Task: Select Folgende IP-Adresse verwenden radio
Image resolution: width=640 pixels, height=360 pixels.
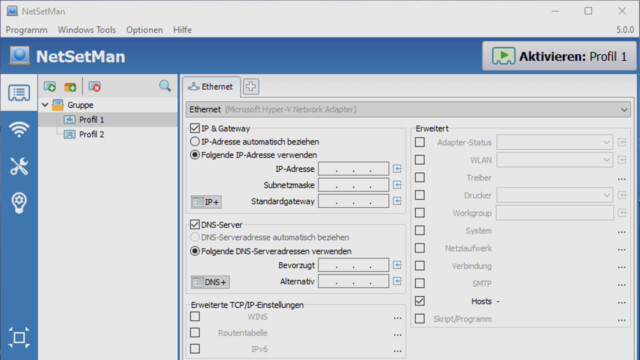Action: (x=195, y=155)
